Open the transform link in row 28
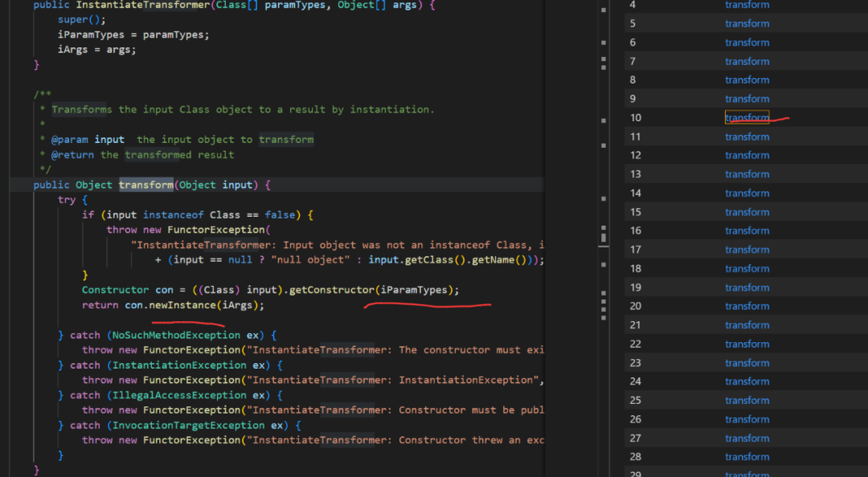 coord(747,457)
